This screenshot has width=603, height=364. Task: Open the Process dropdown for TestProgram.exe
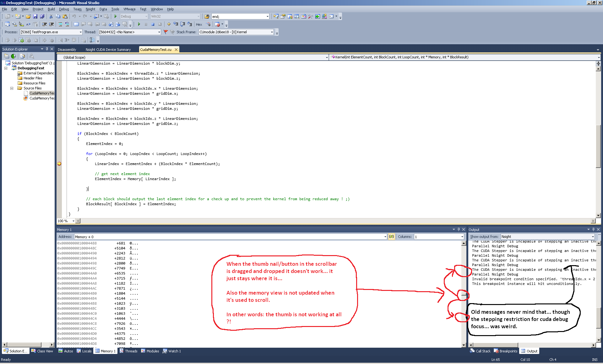80,32
